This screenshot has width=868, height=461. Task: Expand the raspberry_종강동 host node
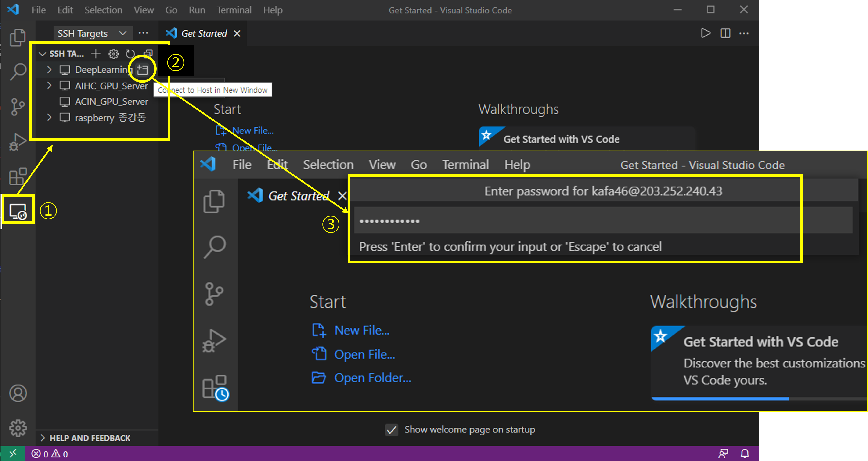[49, 118]
